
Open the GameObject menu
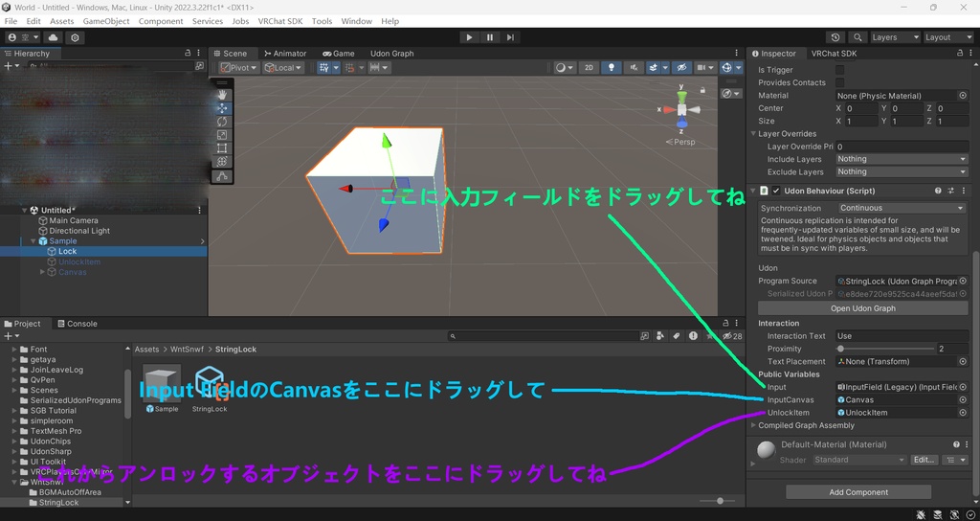tap(106, 21)
